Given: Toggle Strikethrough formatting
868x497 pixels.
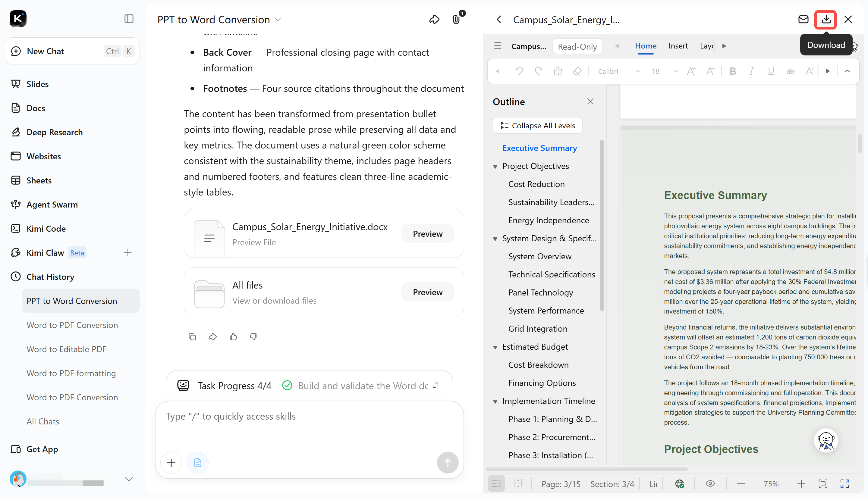Looking at the screenshot, I should pos(790,71).
